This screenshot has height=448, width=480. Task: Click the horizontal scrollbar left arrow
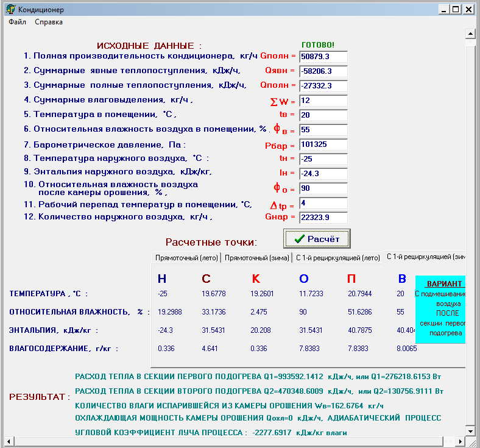coord(9,441)
